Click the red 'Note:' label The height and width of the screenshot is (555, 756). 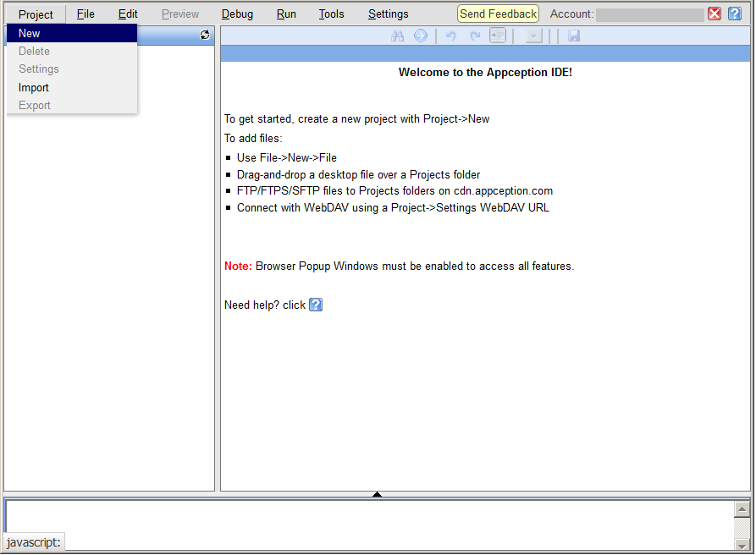tap(238, 267)
